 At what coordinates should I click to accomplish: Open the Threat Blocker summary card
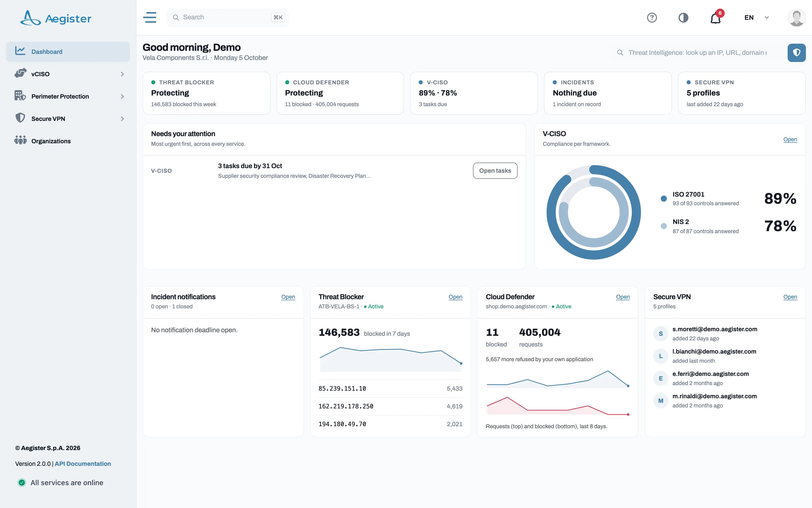pos(206,93)
